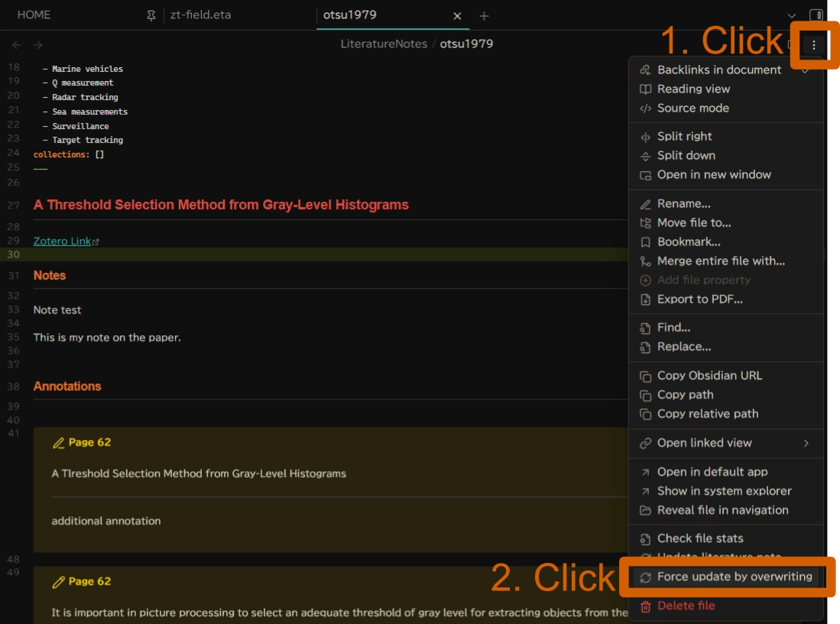
Task: Close the otsu1979 tab
Action: click(x=457, y=16)
